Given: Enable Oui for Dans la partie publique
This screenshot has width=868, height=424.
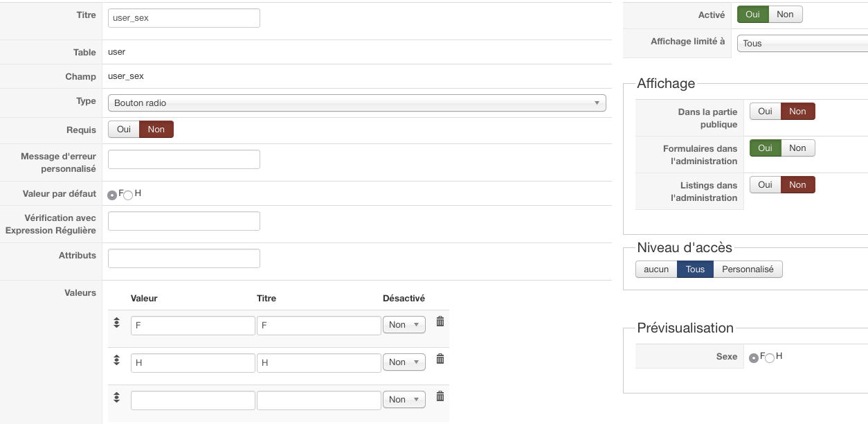Looking at the screenshot, I should point(765,111).
